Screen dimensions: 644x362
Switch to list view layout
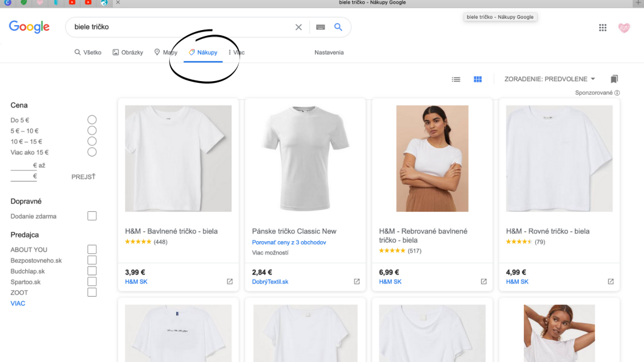point(456,79)
